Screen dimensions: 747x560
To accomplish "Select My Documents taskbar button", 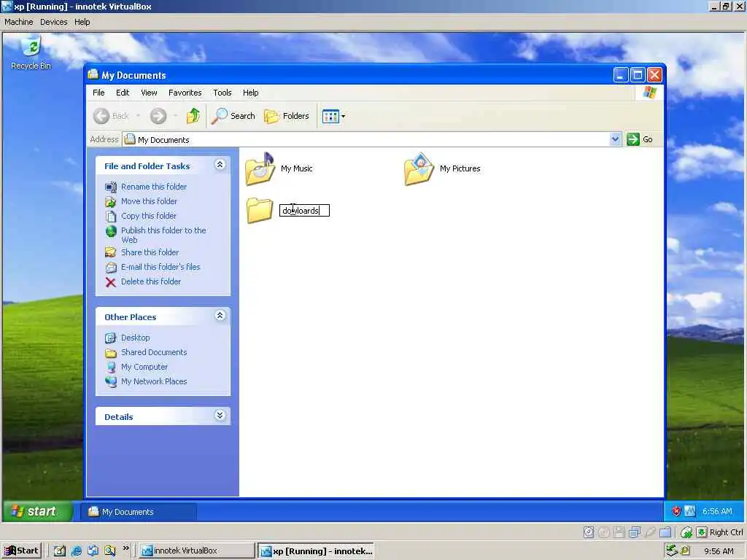I will pos(138,512).
